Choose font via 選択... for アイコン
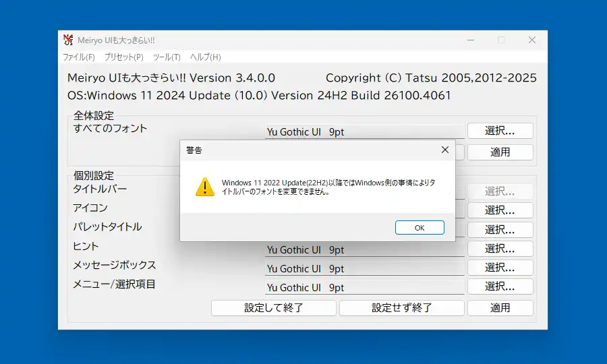This screenshot has height=364, width=607. [x=500, y=210]
